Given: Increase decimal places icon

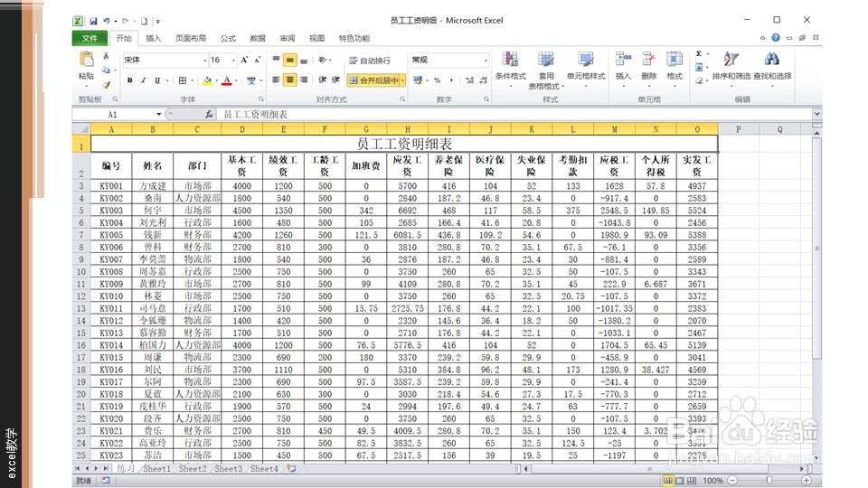Looking at the screenshot, I should (470, 80).
